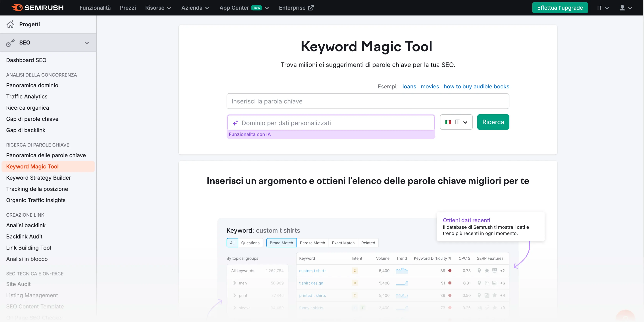Screen dimensions: 644x322
Task: Click the new badge beside App Center
Action: click(256, 8)
